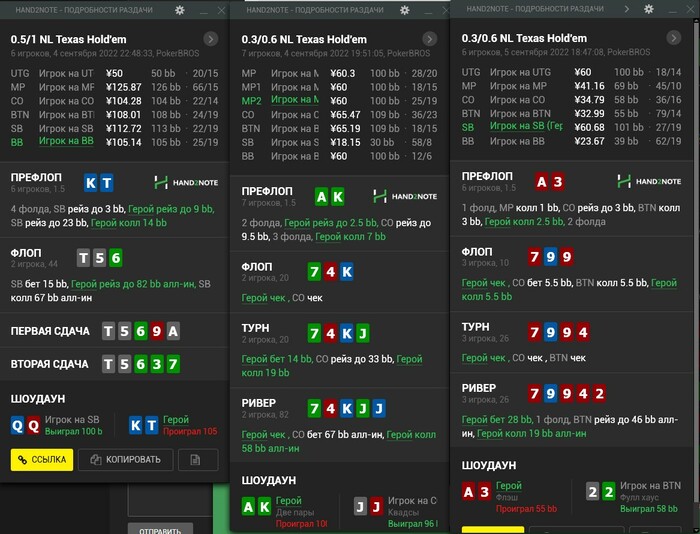Select '¥23.67' BB stack in right window
The height and width of the screenshot is (534, 700).
[x=589, y=141]
